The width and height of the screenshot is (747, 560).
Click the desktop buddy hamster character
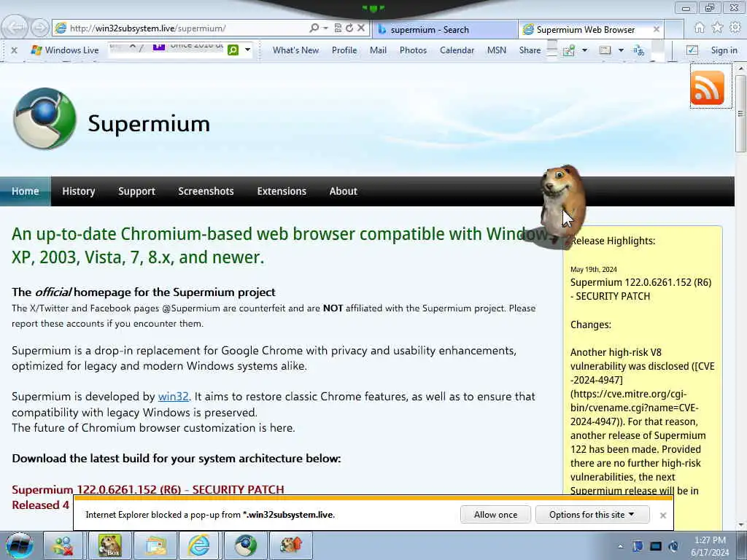point(562,205)
